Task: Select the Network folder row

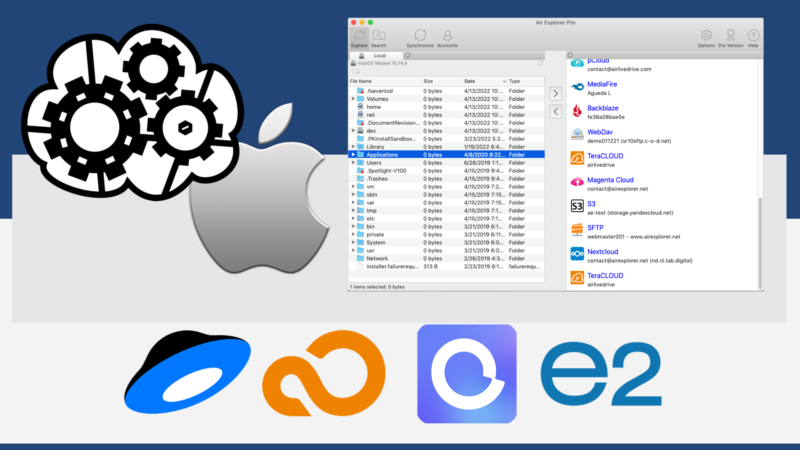Action: pos(446,259)
